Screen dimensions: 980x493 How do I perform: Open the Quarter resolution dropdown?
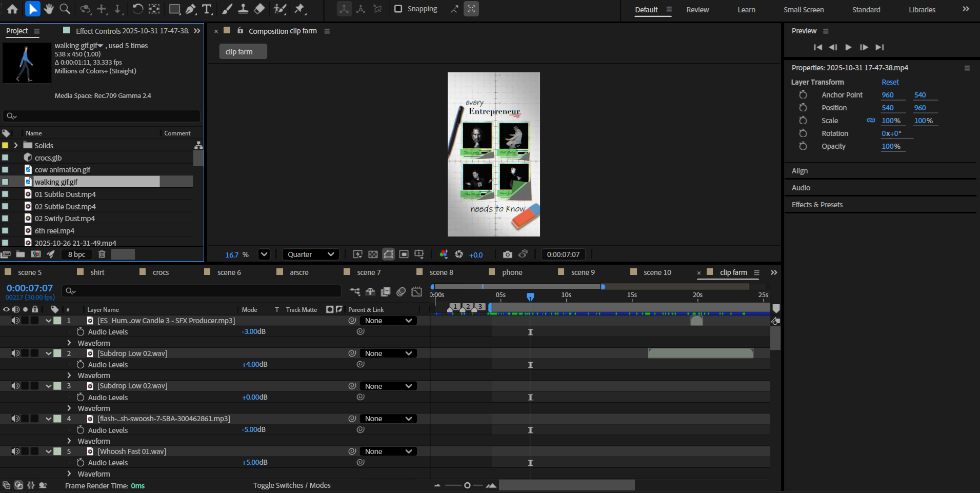tap(311, 254)
